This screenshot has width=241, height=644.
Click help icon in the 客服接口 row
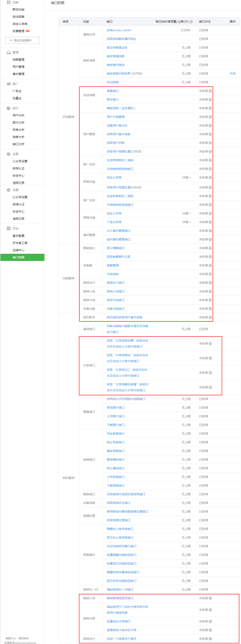pos(210,91)
